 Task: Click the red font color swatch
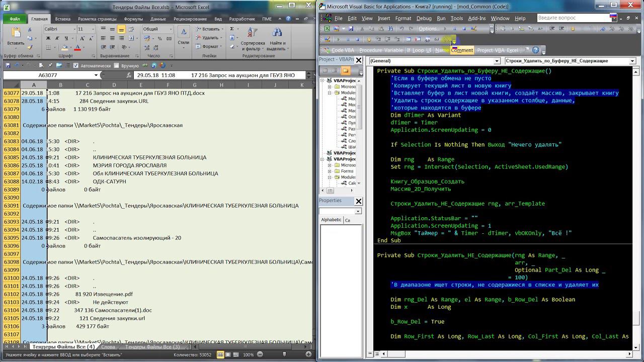77,48
